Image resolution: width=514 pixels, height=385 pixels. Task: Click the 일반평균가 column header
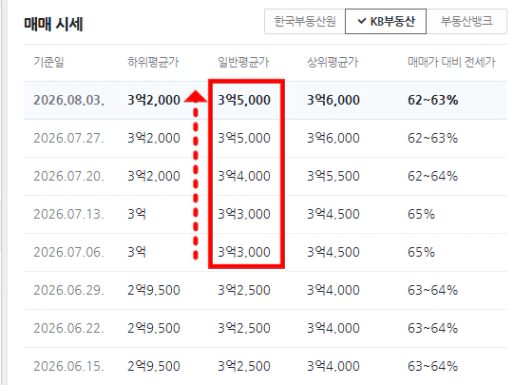click(x=243, y=62)
